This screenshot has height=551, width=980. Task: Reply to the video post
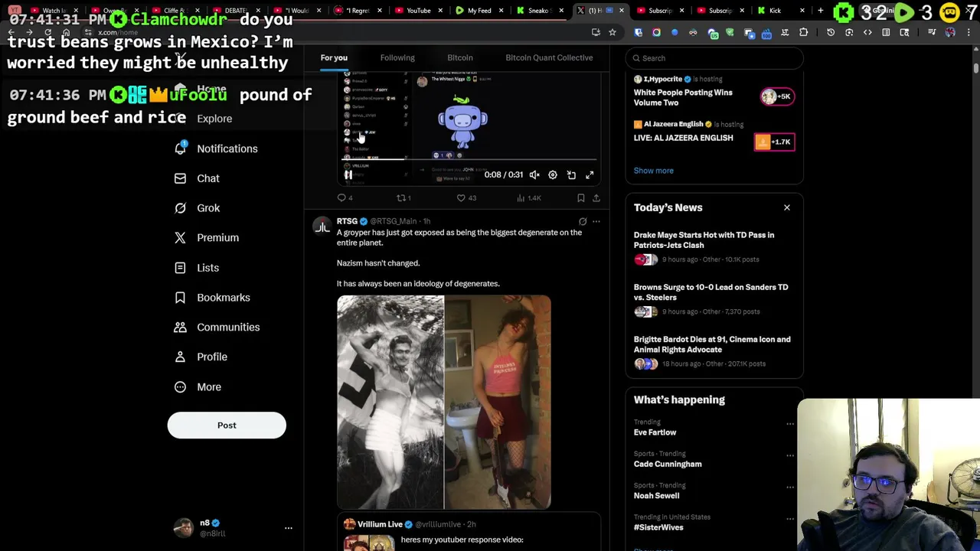pyautogui.click(x=345, y=198)
